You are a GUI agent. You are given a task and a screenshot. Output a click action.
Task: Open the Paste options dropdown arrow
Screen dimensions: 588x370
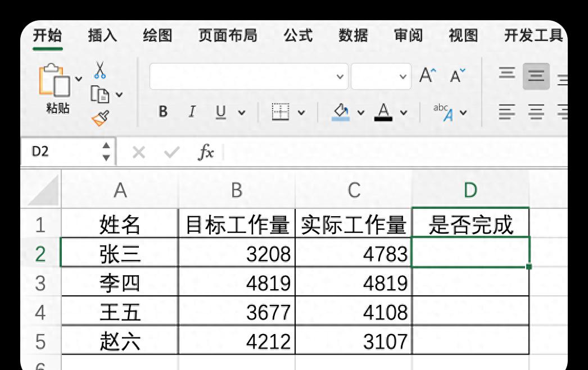coord(79,79)
